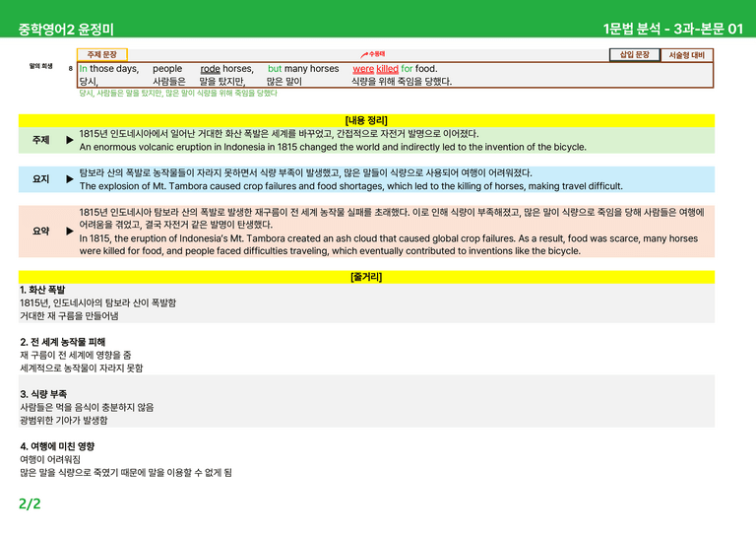Click the heading '2. 전 세계 농작물 피해'
The image size is (756, 535).
point(63,342)
